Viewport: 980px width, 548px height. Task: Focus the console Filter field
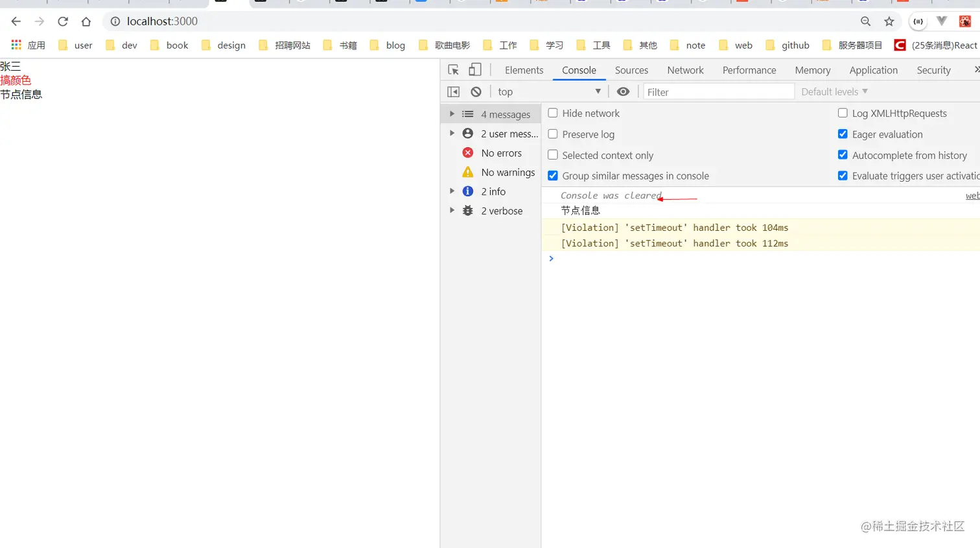click(719, 92)
